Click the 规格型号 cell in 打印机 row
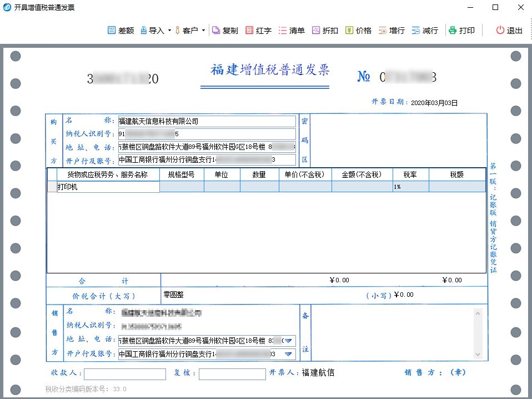Viewport: 532px width, 399px height. click(x=182, y=186)
